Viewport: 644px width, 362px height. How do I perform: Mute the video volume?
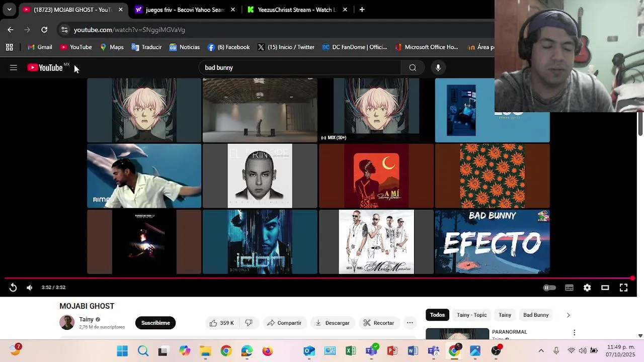[30, 288]
